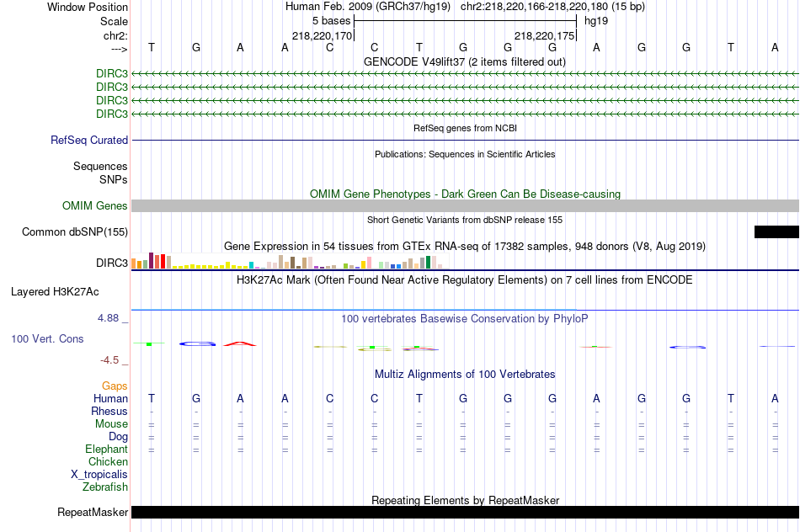The height and width of the screenshot is (532, 800).
Task: Click the horizontal 5-base scale bar line
Action: click(466, 21)
